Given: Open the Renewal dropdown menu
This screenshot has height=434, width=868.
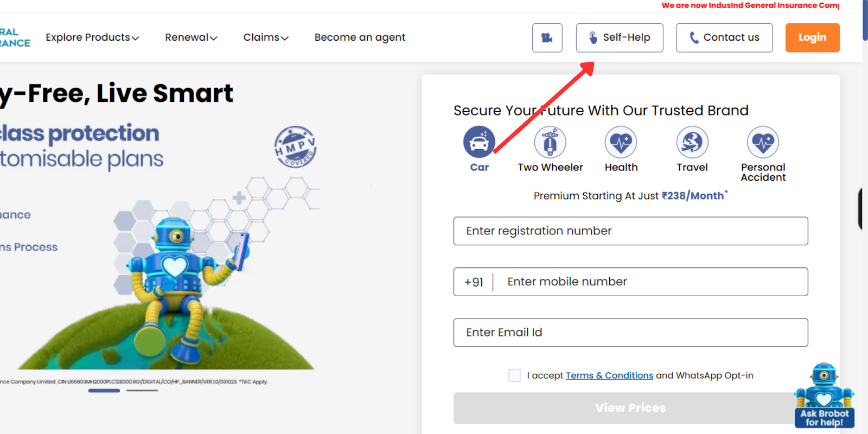Looking at the screenshot, I should 191,37.
